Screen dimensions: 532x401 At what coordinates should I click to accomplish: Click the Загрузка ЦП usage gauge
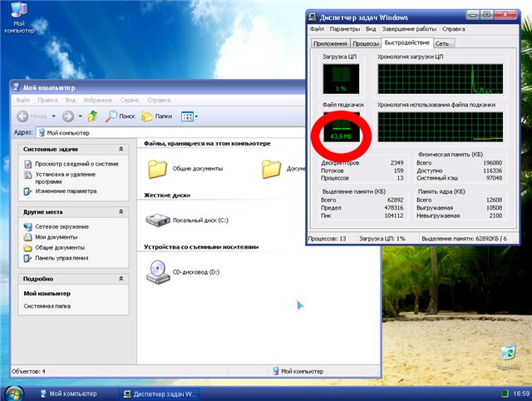pyautogui.click(x=341, y=79)
